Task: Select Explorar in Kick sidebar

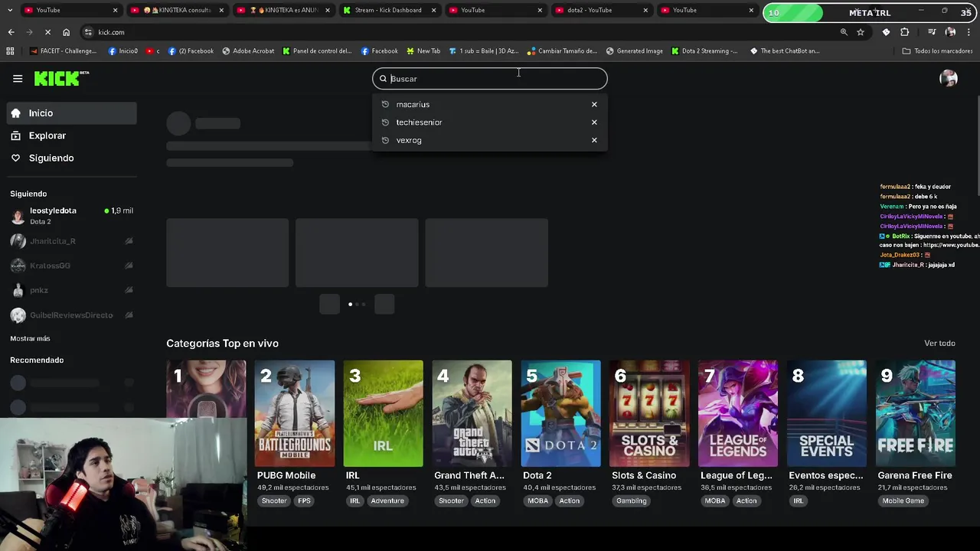Action: (72, 135)
